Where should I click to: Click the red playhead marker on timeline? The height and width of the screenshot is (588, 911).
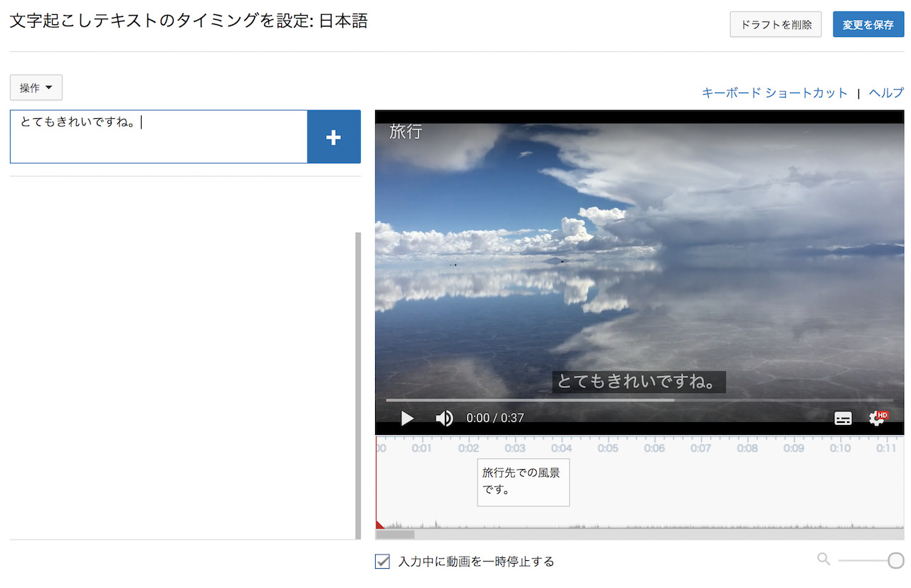tap(379, 525)
